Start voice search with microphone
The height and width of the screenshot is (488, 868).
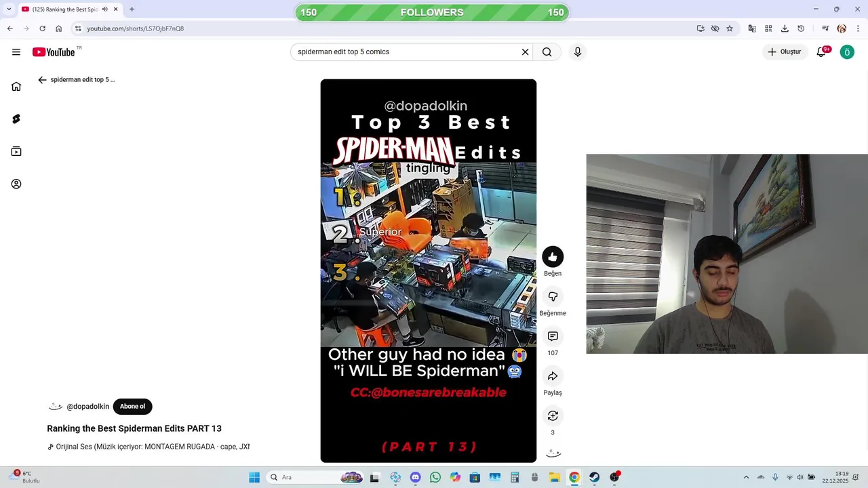(578, 52)
